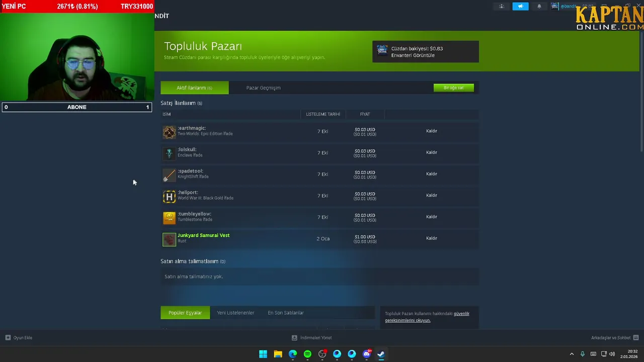Click the blue megaphone announcements icon
The height and width of the screenshot is (362, 644).
coord(520,7)
